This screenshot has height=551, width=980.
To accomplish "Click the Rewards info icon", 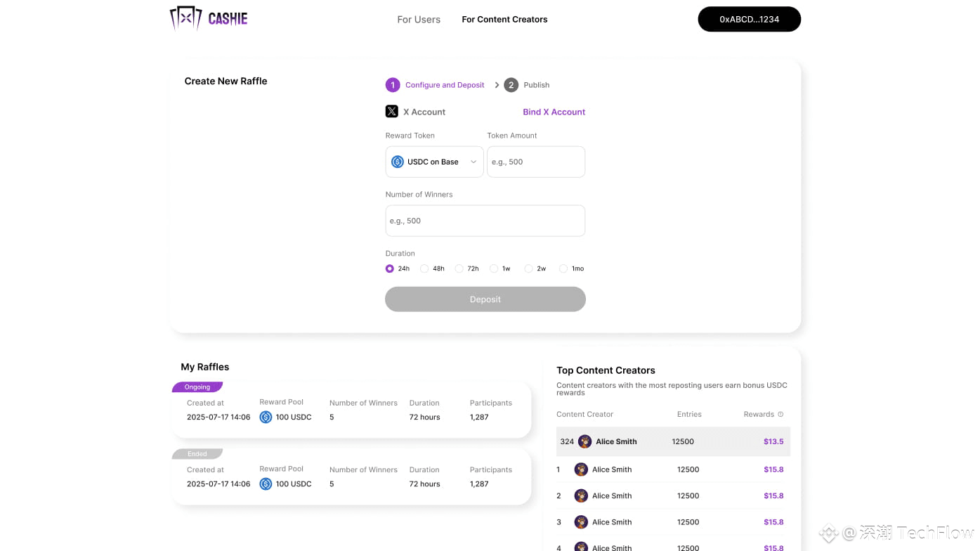I will pyautogui.click(x=780, y=415).
